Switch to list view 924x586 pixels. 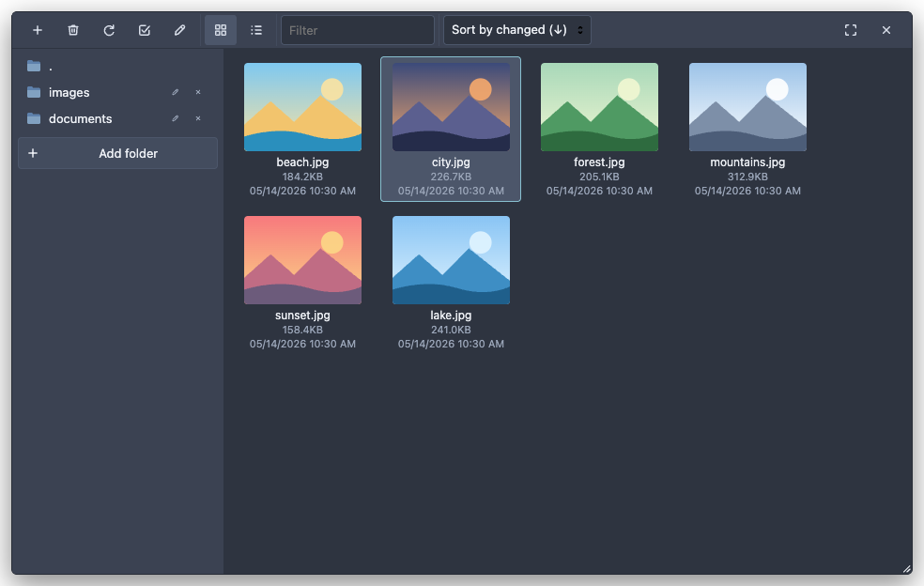[256, 30]
